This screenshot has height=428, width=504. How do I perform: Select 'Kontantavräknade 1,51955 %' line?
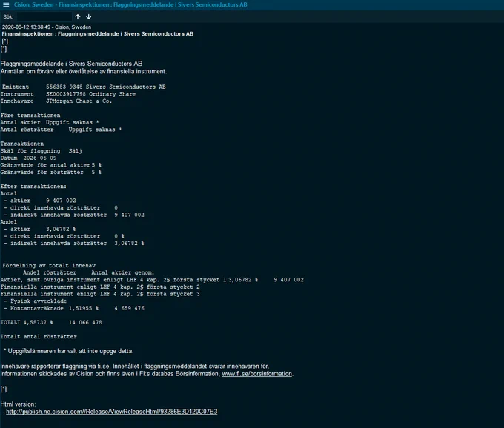click(x=74, y=308)
